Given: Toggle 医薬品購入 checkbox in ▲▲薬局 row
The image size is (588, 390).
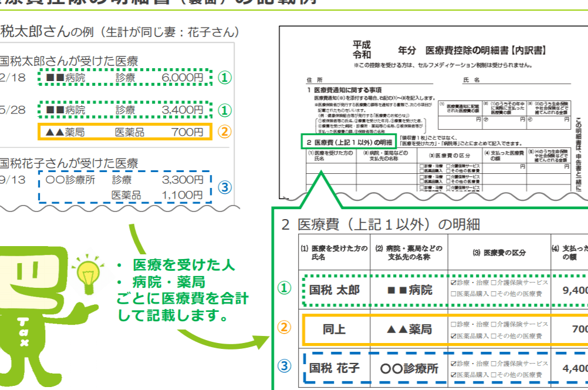Looking at the screenshot, I should point(453,336).
